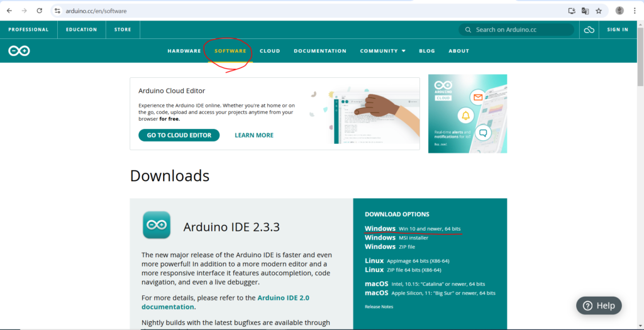Click the Arduino infinity logo
Viewport: 644px width, 330px height.
(19, 51)
